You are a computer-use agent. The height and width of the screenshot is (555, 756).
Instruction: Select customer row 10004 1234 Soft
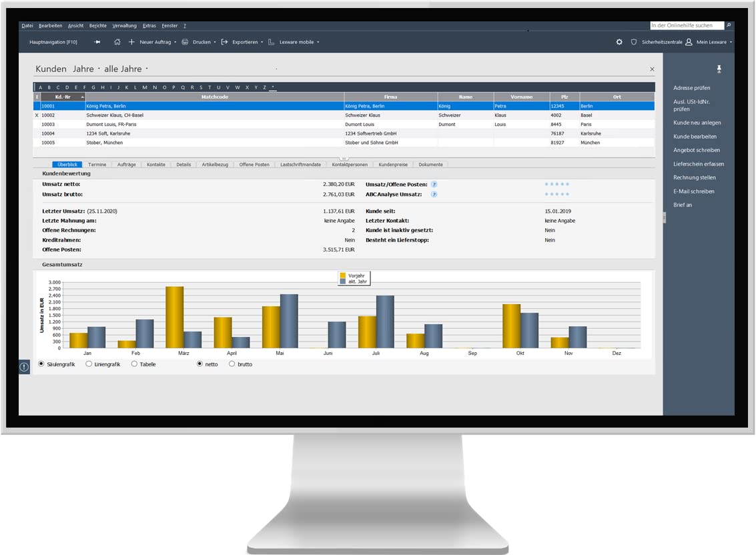(x=344, y=133)
